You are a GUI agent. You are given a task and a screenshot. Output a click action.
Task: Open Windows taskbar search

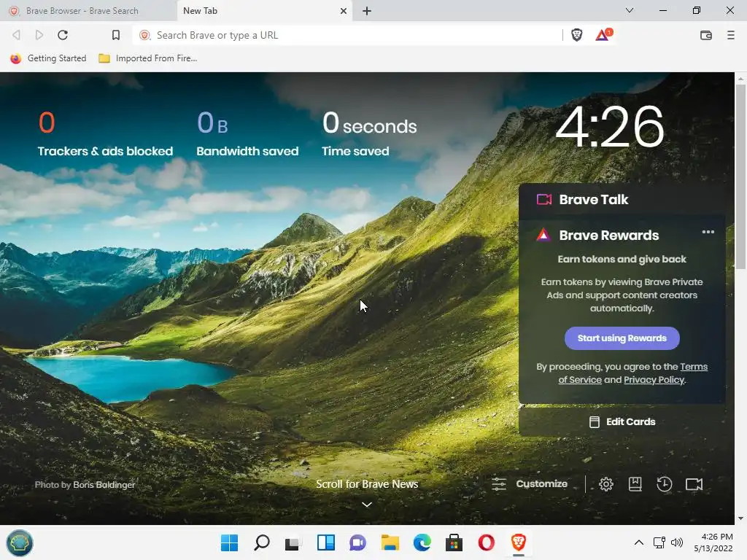click(x=262, y=542)
